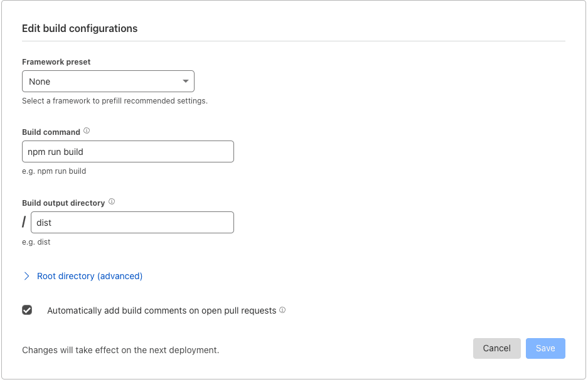The width and height of the screenshot is (588, 382).
Task: Click the 'Build output directory' label text
Action: [63, 203]
